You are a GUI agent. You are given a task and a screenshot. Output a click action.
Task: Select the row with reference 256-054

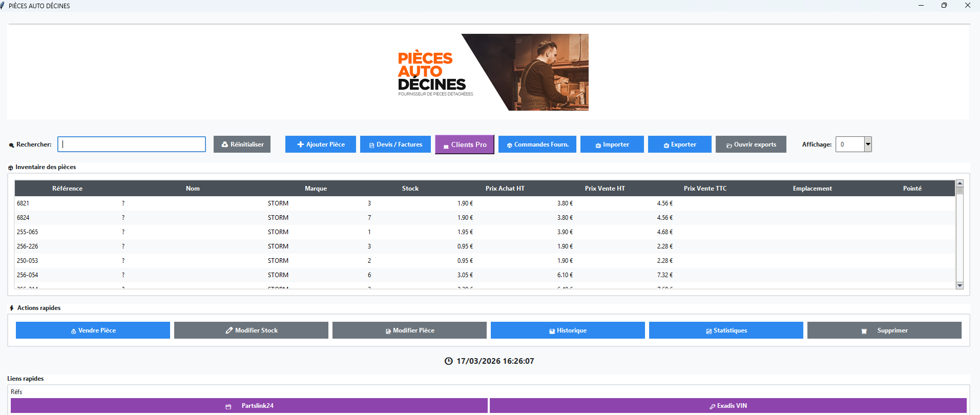click(485, 275)
